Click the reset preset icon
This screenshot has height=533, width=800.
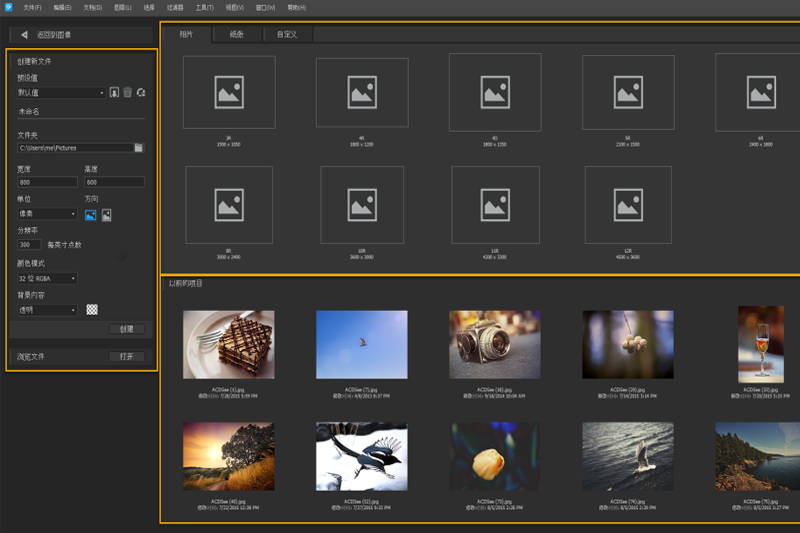pyautogui.click(x=141, y=93)
